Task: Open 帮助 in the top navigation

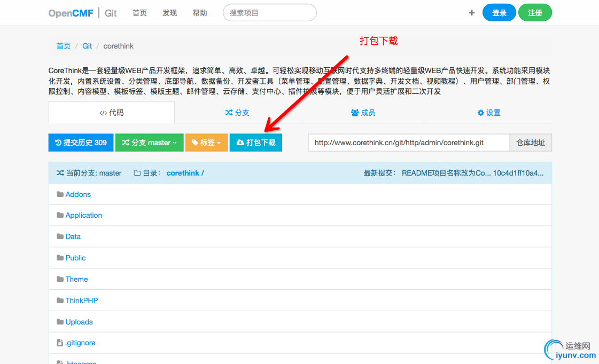Action: coord(200,13)
